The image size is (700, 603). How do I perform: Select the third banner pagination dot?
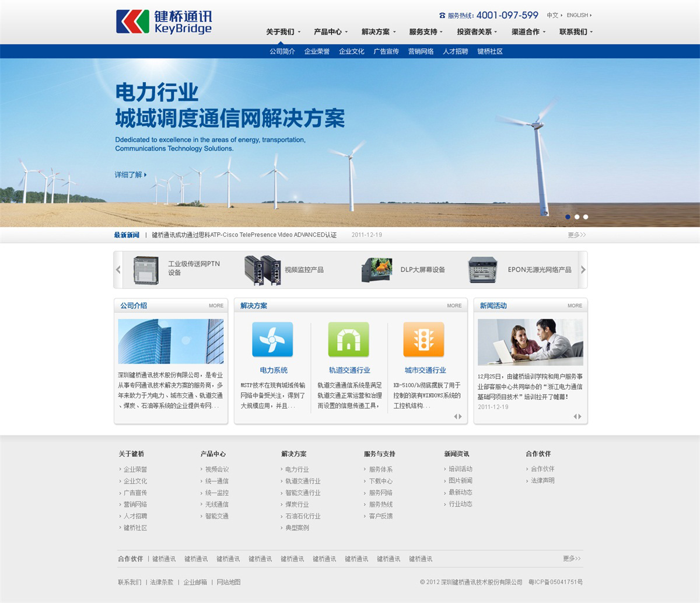point(586,217)
